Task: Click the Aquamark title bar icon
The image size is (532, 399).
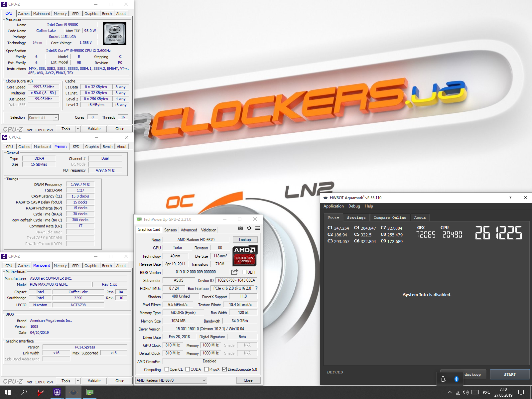Action: [326, 198]
